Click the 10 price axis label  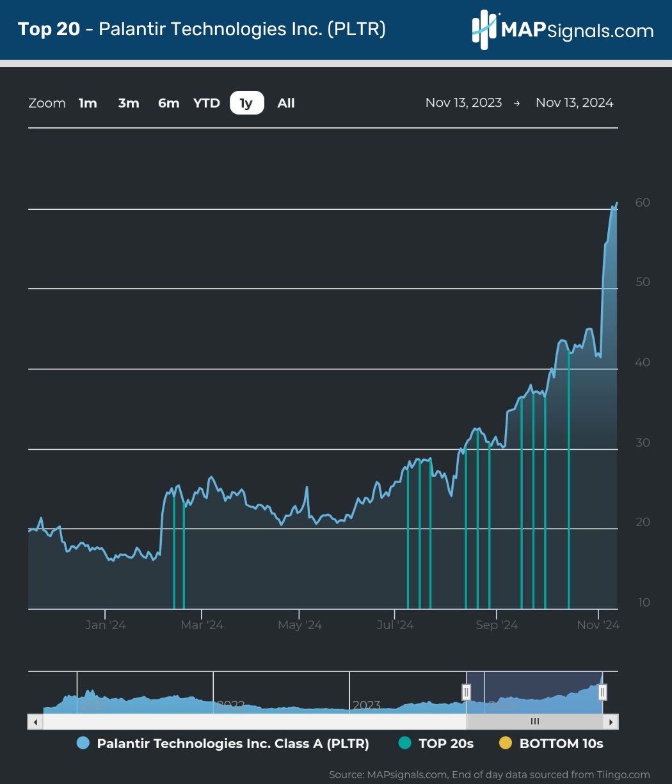[643, 603]
